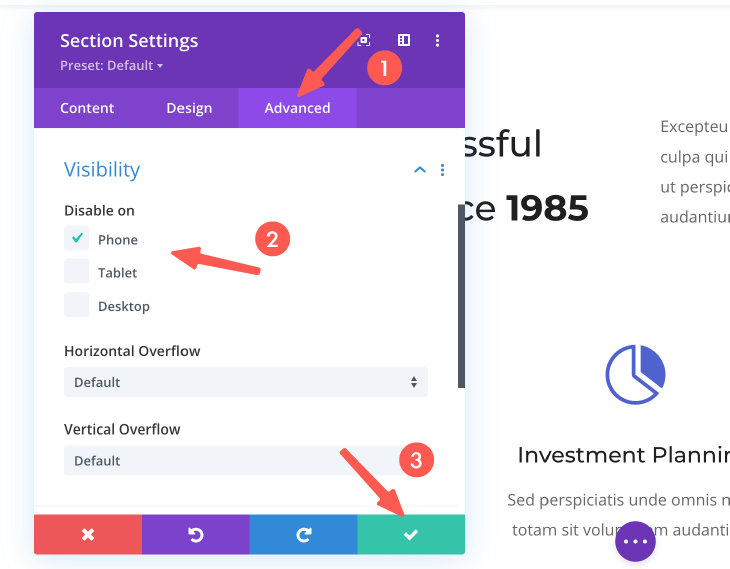Snap settings modal to sidebar
This screenshot has width=730, height=569.
(x=404, y=41)
